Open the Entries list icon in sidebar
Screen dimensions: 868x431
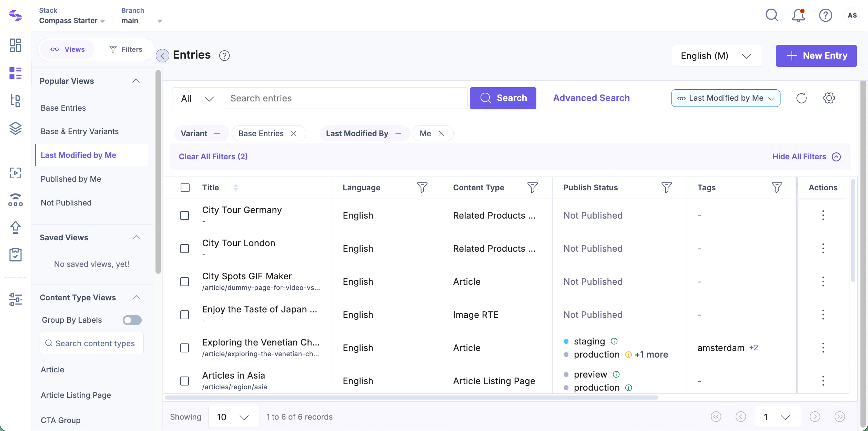coord(16,73)
